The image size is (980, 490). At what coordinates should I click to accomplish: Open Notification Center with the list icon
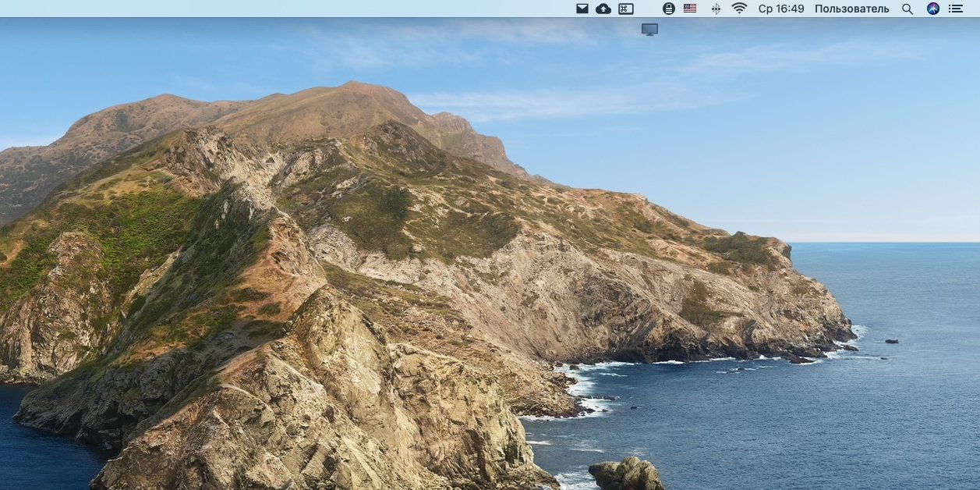pos(956,9)
